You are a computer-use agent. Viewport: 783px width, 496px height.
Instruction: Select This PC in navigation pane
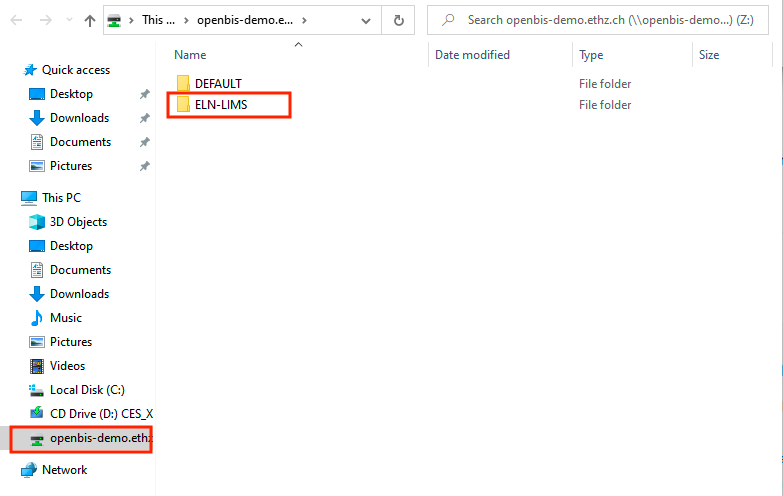(x=61, y=198)
